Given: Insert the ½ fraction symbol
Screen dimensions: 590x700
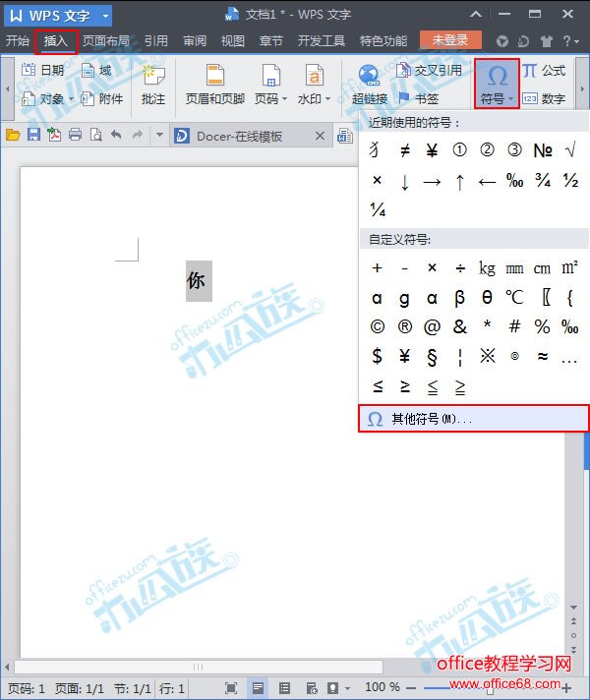Looking at the screenshot, I should click(570, 180).
